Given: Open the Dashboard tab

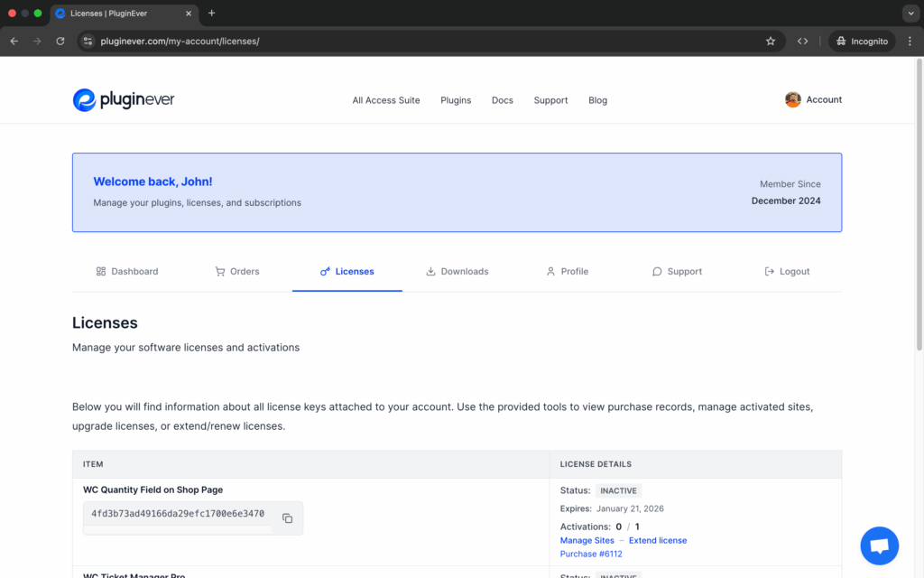Looking at the screenshot, I should pyautogui.click(x=127, y=271).
